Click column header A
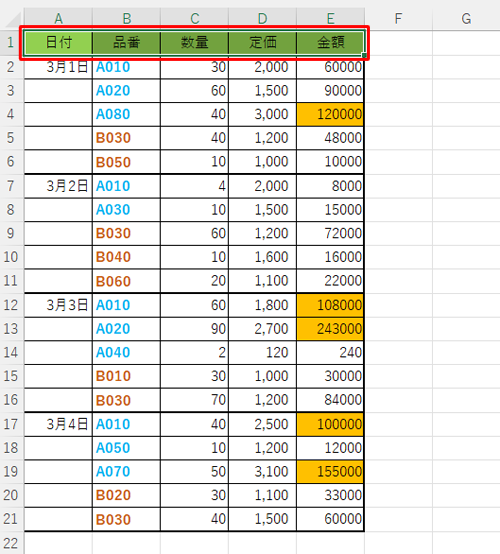This screenshot has height=554, width=500. point(58,19)
